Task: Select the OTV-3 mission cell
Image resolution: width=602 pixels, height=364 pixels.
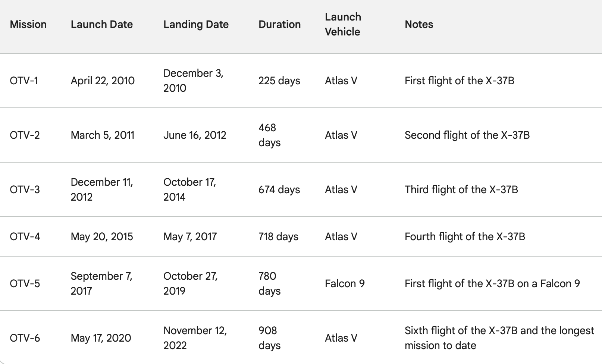Action: coord(25,190)
